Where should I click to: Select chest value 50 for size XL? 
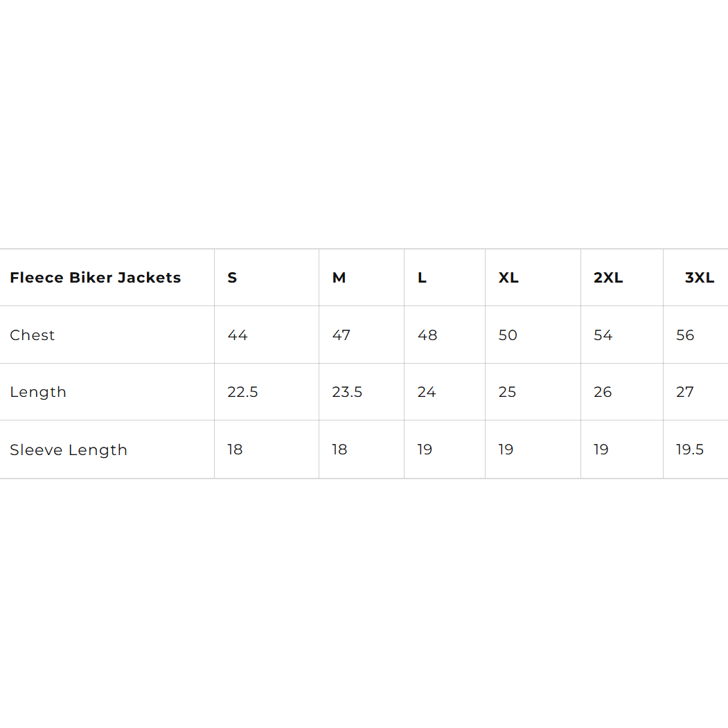tap(508, 335)
